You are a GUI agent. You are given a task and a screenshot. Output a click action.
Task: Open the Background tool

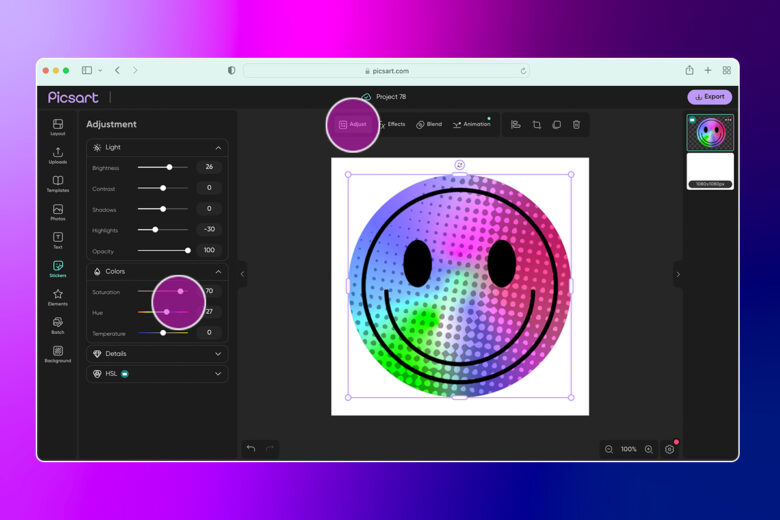(x=58, y=354)
